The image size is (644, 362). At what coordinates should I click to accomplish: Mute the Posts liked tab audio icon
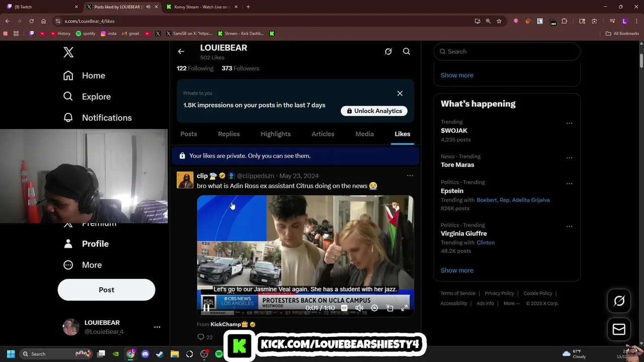[x=148, y=7]
